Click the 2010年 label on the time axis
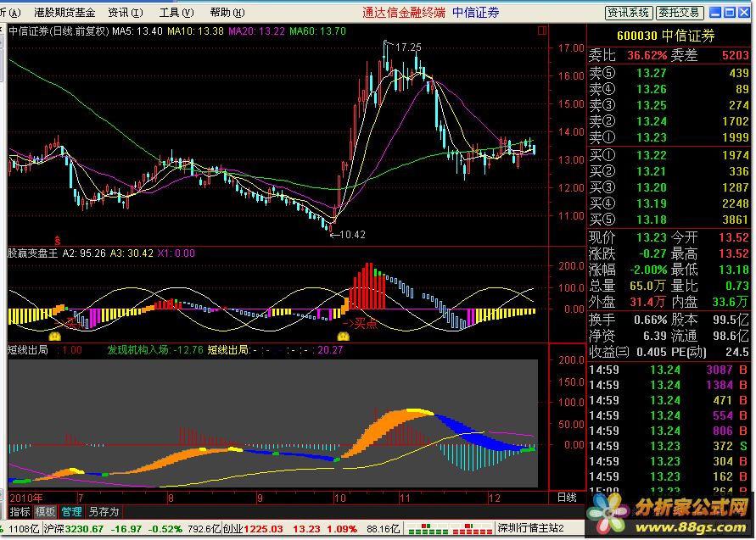 coord(26,498)
